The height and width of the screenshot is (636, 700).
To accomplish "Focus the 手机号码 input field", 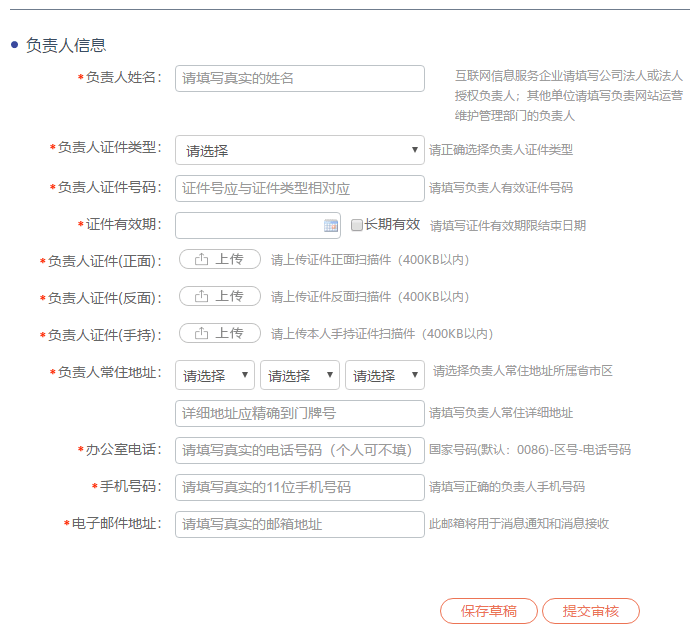I will 299,487.
